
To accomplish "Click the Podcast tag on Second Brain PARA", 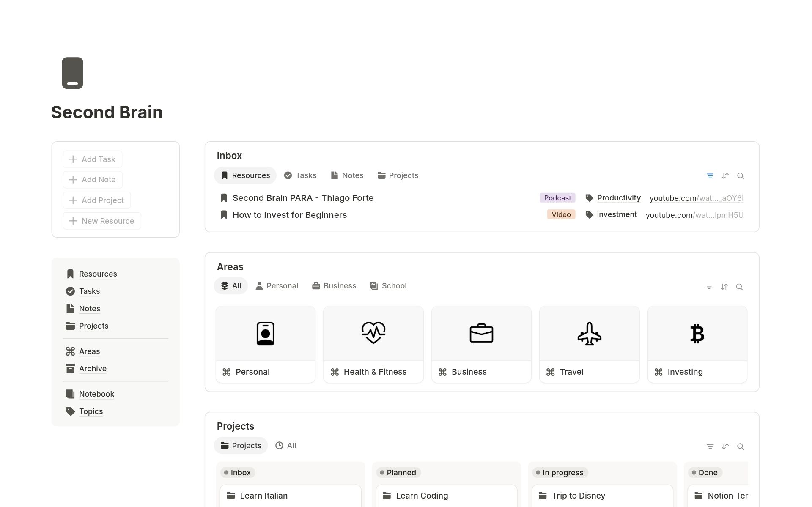I will click(557, 198).
